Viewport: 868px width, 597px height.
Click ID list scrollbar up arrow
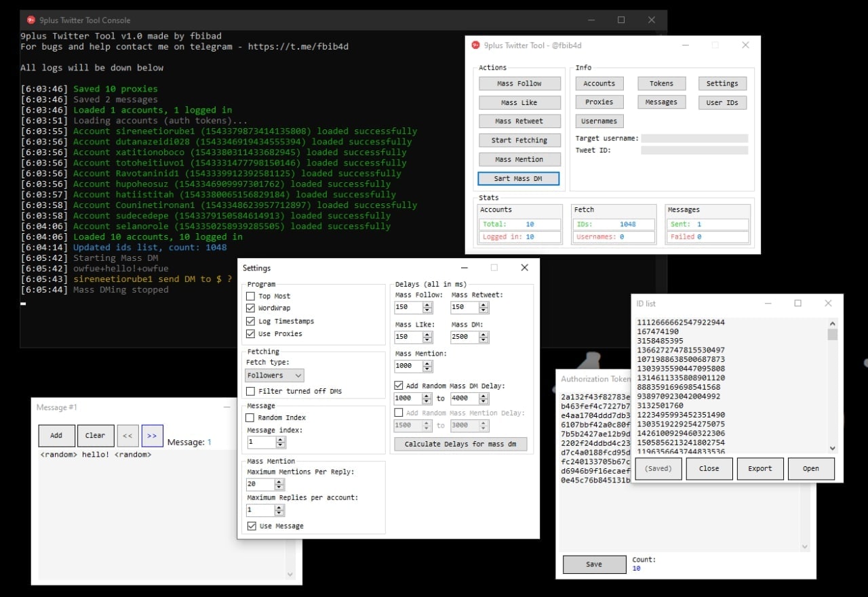[832, 323]
